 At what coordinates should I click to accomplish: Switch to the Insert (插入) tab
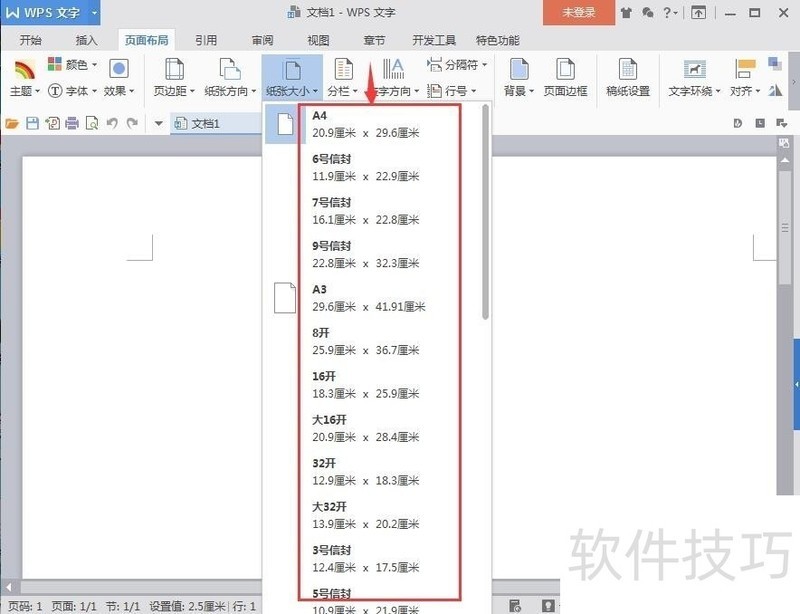87,40
